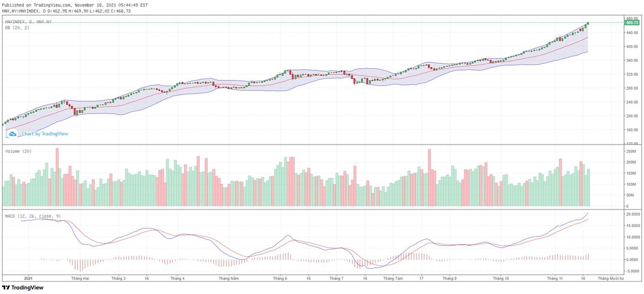Click 'Tháng 10' on the time axis
Screen dimensions: 644x294
click(x=501, y=278)
